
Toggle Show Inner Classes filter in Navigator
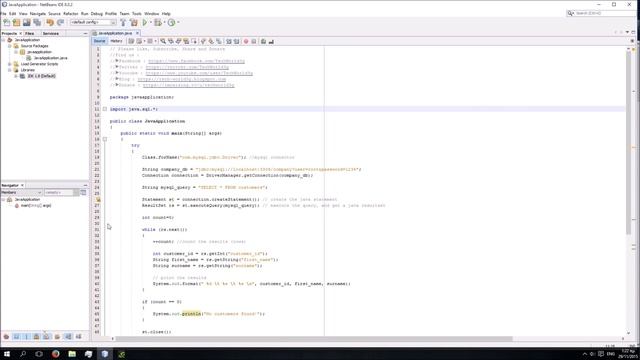pos(47,336)
